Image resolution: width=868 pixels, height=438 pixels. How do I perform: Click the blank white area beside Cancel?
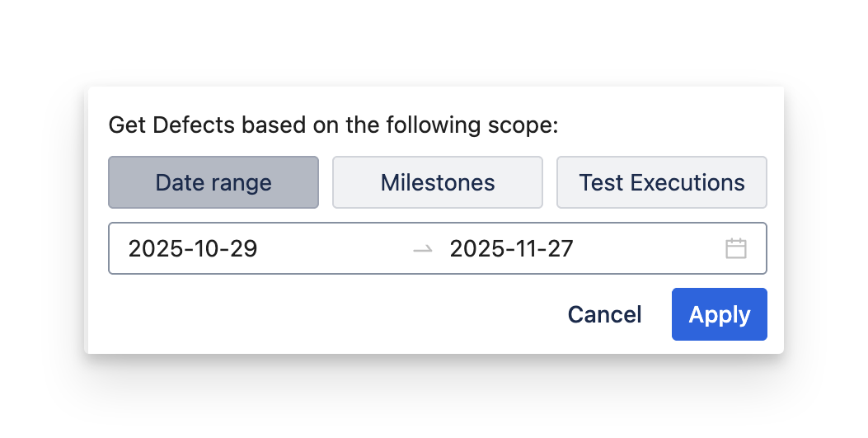(330, 314)
